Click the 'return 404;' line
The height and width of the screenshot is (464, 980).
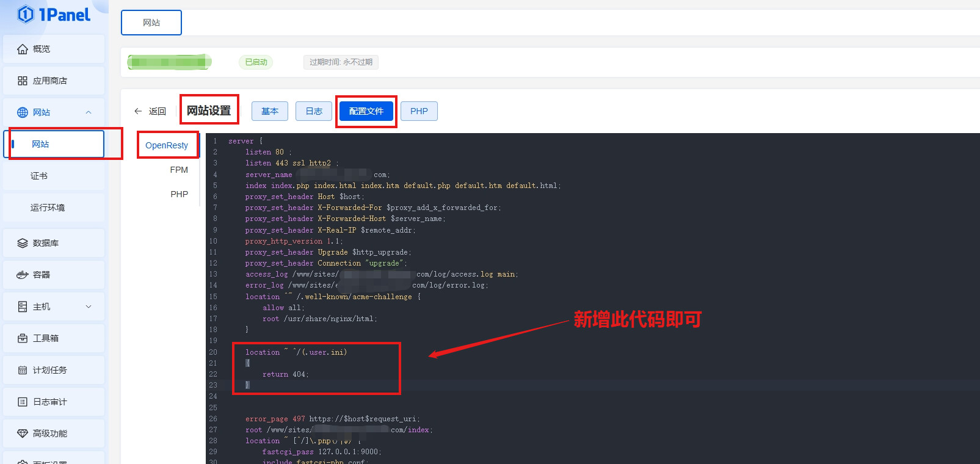pos(286,374)
